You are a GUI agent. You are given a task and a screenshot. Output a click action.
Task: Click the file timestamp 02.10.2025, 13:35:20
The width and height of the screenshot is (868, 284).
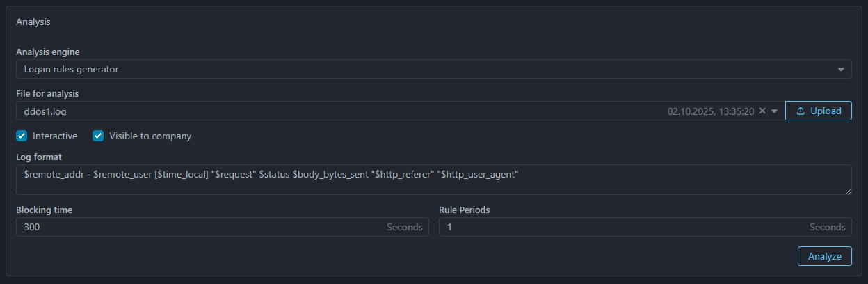tap(711, 111)
